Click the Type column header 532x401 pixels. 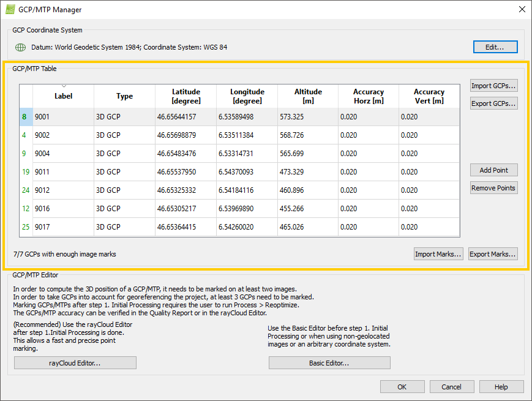(124, 96)
